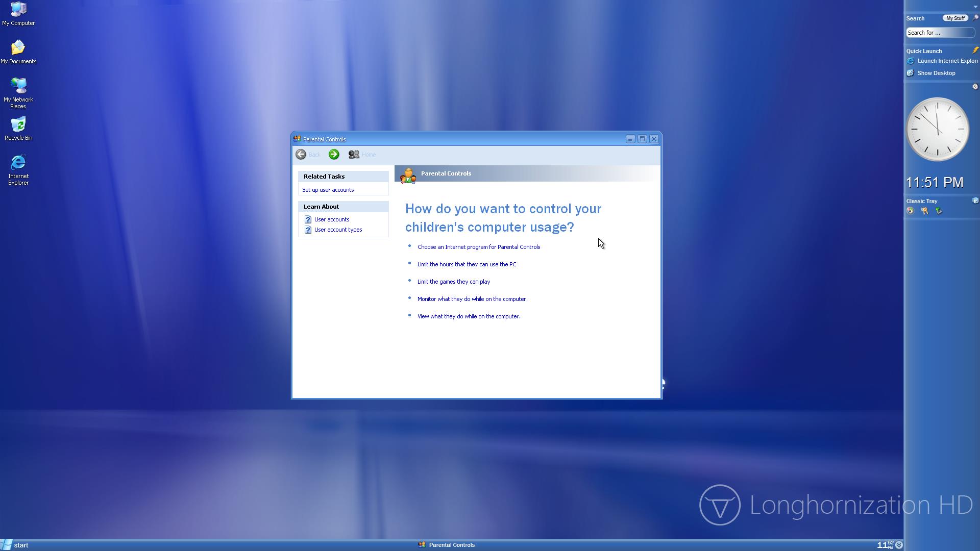Open Set up user accounts link
Image resolution: width=980 pixels, height=551 pixels.
pyautogui.click(x=328, y=190)
